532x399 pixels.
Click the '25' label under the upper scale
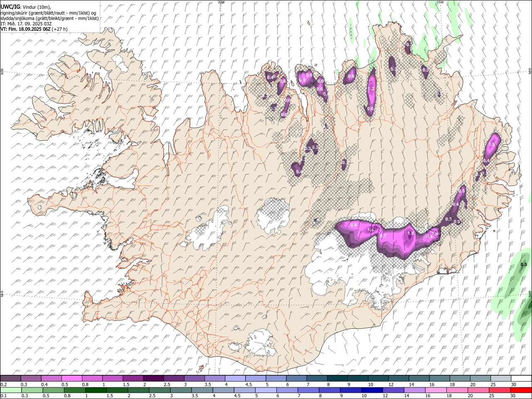[493, 384]
